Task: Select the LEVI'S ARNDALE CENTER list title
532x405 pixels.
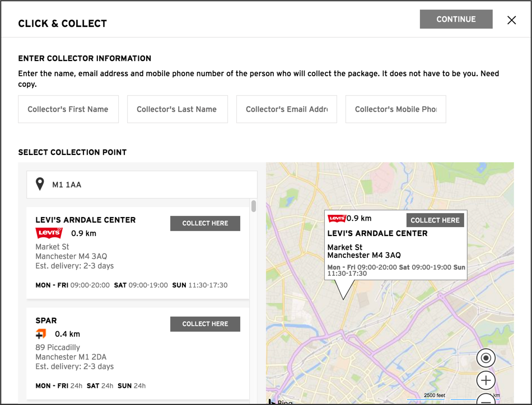Action: click(x=86, y=220)
